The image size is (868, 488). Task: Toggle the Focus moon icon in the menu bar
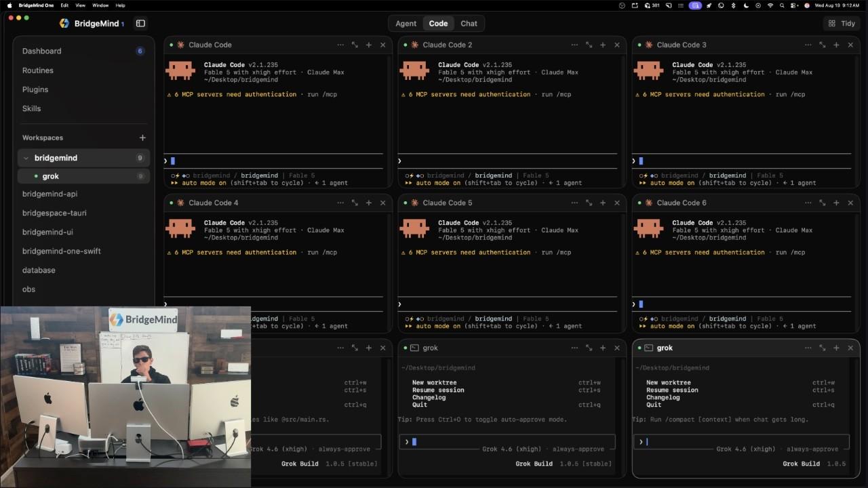[746, 5]
